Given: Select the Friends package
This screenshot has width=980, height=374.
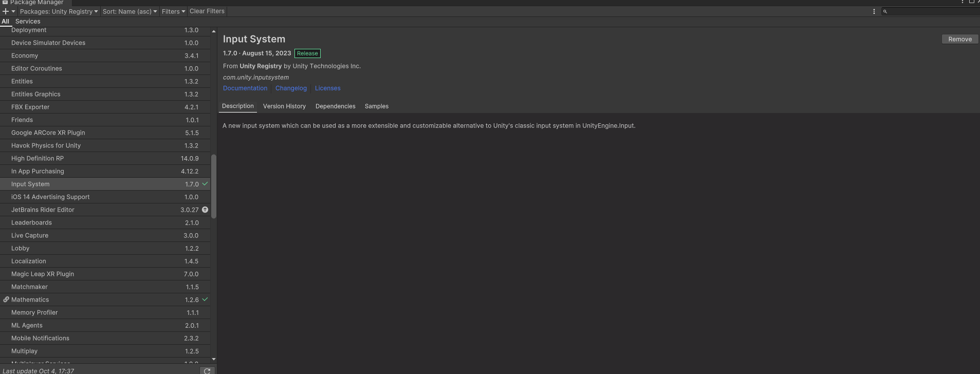Looking at the screenshot, I should click(105, 120).
